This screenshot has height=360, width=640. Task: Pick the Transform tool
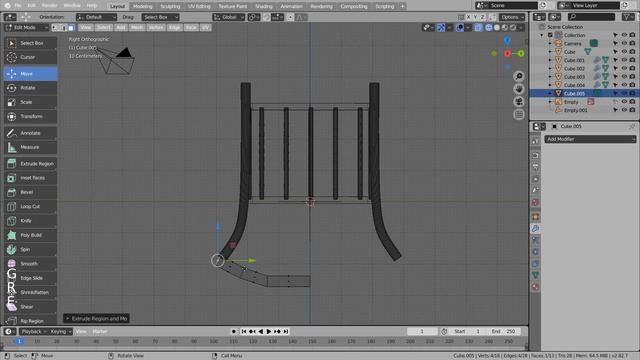(x=30, y=116)
